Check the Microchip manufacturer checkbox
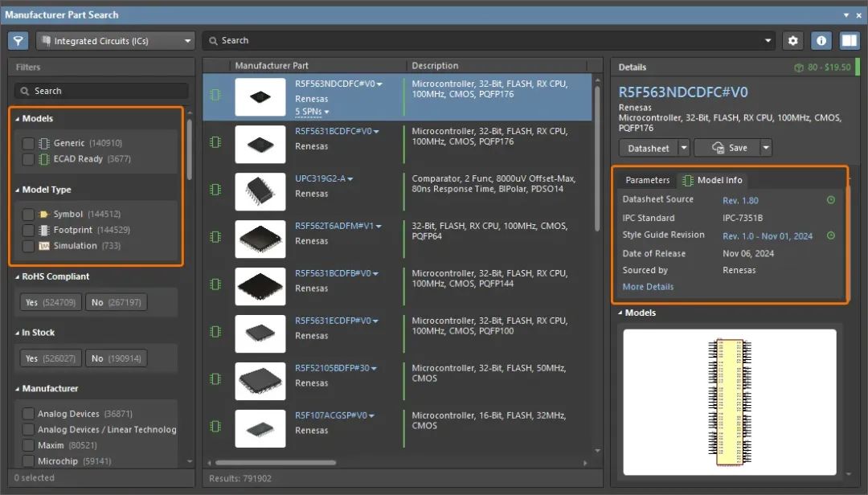Image resolution: width=868 pixels, height=495 pixels. pyautogui.click(x=28, y=460)
